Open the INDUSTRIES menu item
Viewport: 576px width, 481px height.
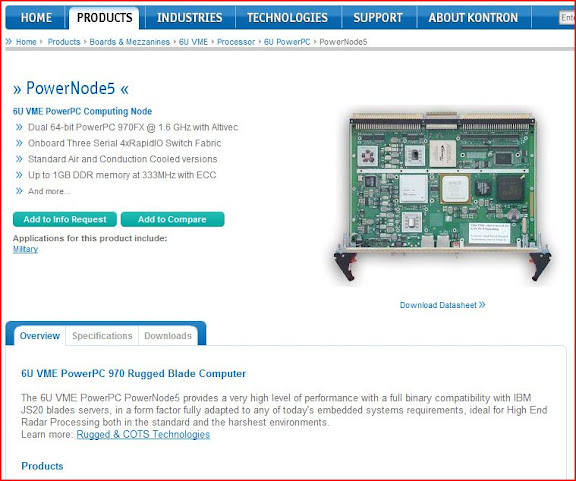coord(189,18)
